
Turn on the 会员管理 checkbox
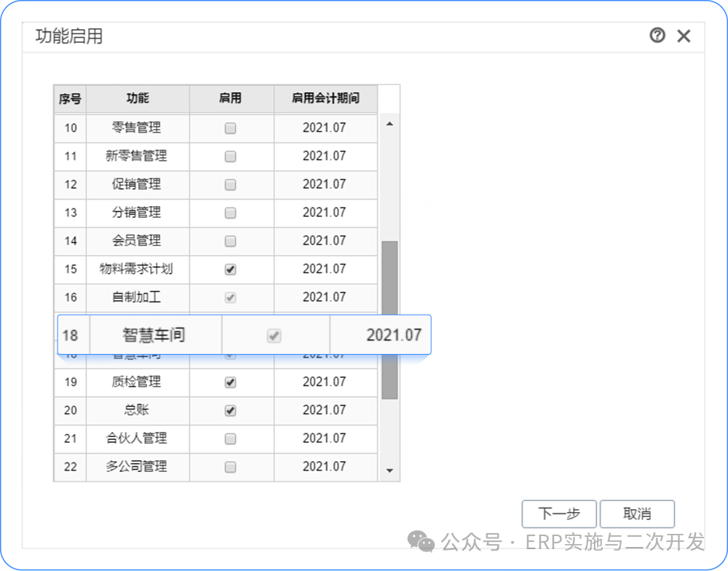tap(231, 241)
